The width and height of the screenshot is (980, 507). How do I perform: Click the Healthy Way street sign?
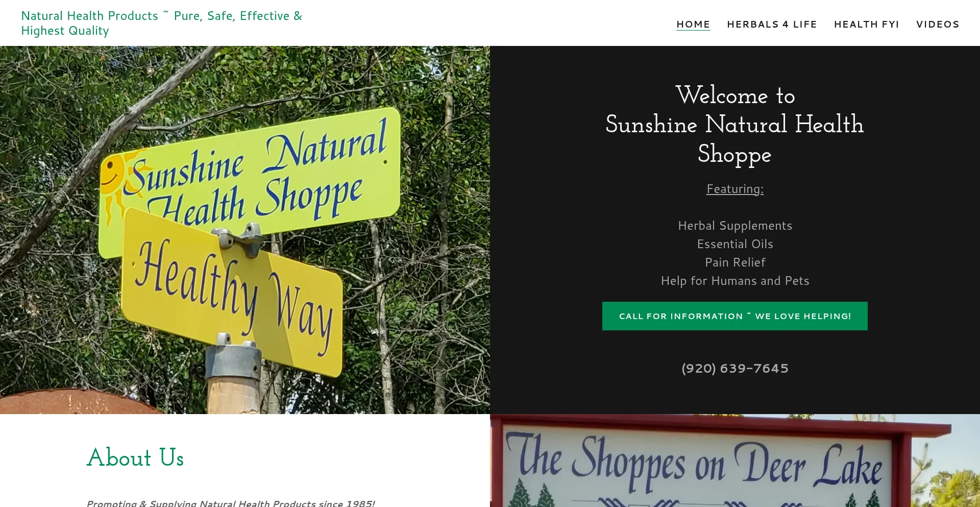point(232,291)
